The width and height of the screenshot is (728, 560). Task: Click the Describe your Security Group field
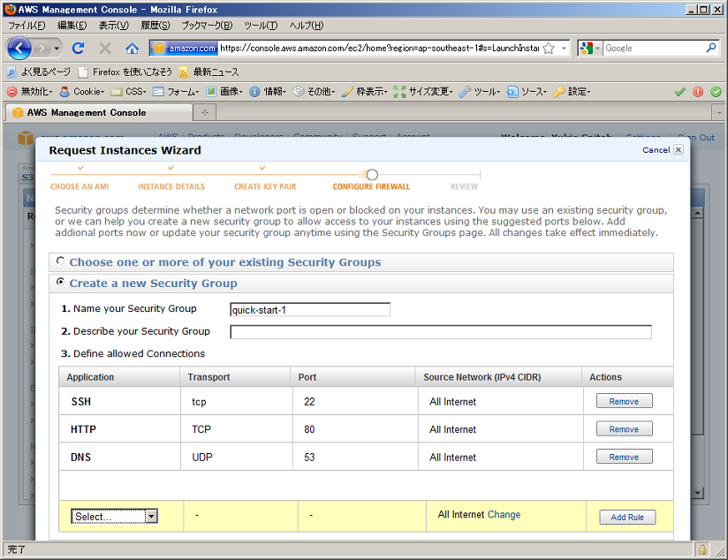[x=440, y=332]
